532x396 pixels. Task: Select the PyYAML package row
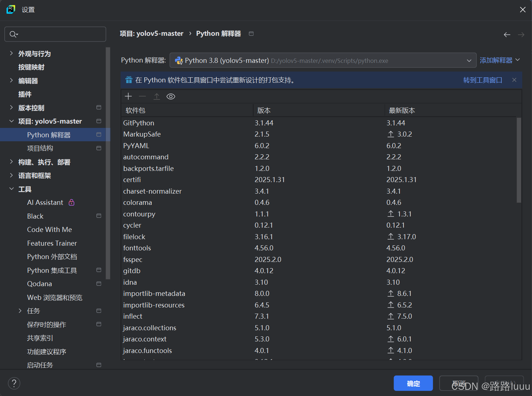tap(319, 146)
